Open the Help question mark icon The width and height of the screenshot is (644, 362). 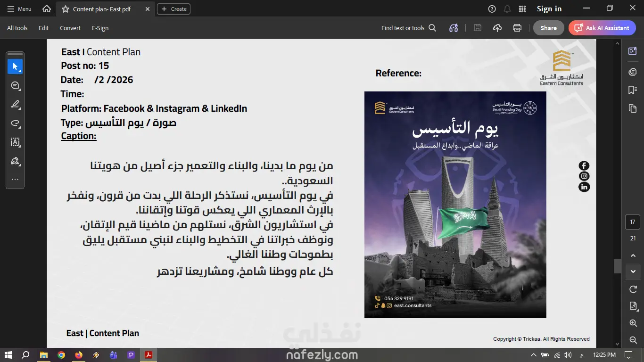click(492, 9)
